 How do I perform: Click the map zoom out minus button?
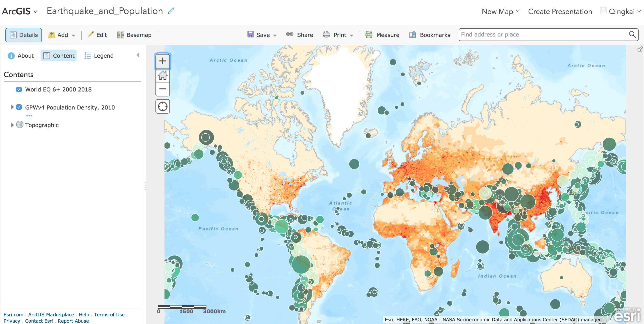162,89
